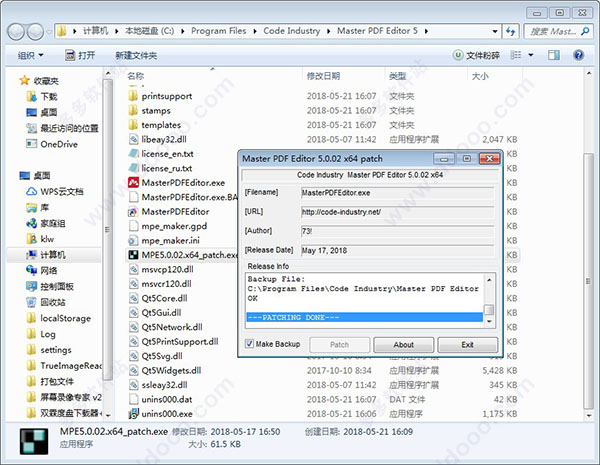Check the Make Backup checkbox
Screen dimensions: 600x465
(x=249, y=344)
